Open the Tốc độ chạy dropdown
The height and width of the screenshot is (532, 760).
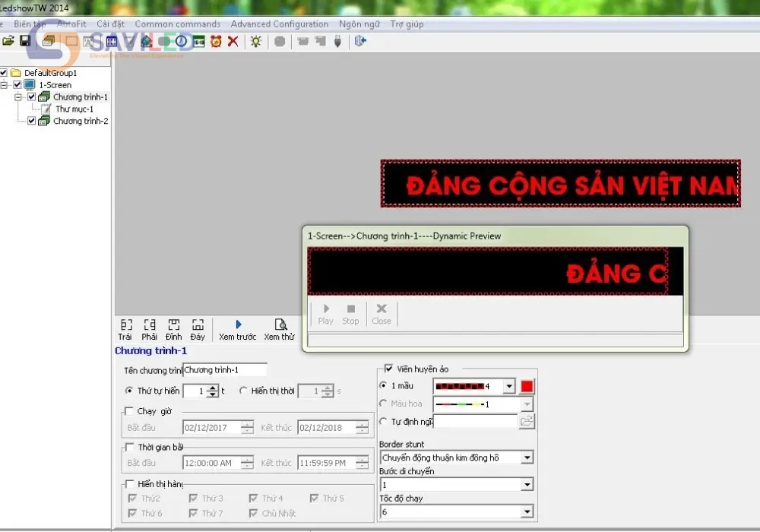(x=527, y=512)
